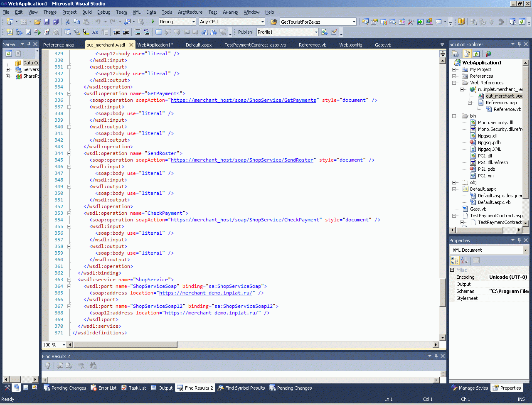Open the Toolbox via hammer-wrench icon
The width and height of the screenshot is (532, 405).
coord(411,22)
